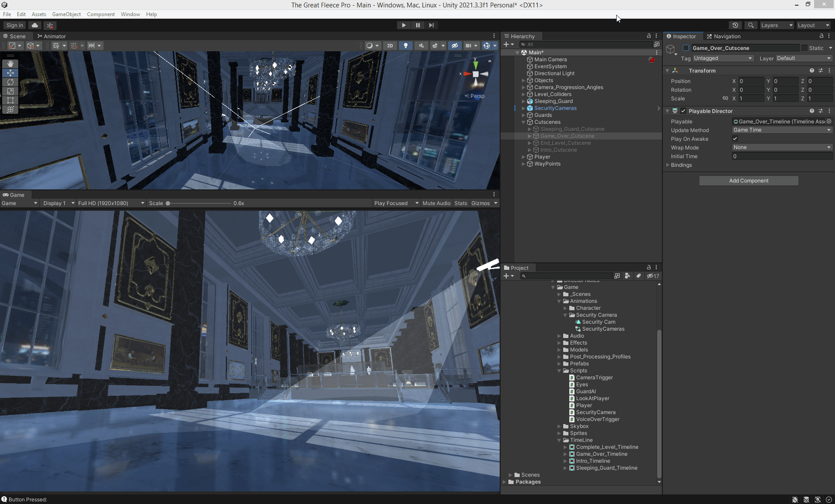Toggle hidden packages count 17 icon

point(653,276)
